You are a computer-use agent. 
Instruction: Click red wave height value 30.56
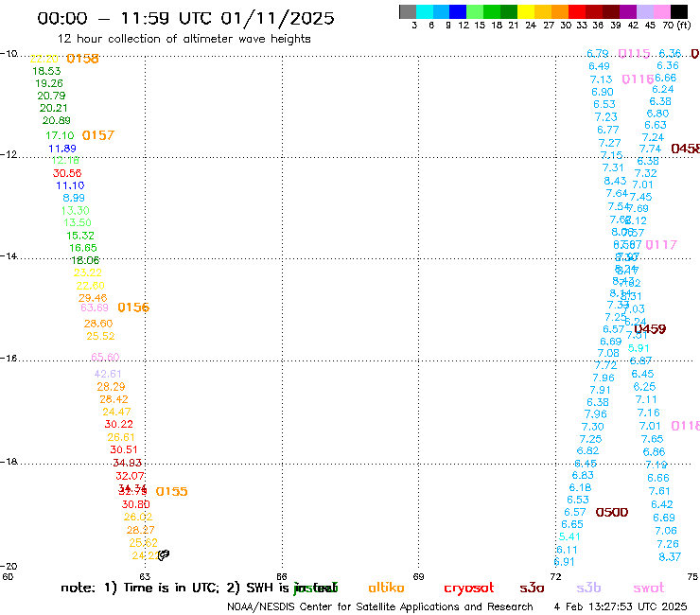pos(67,173)
